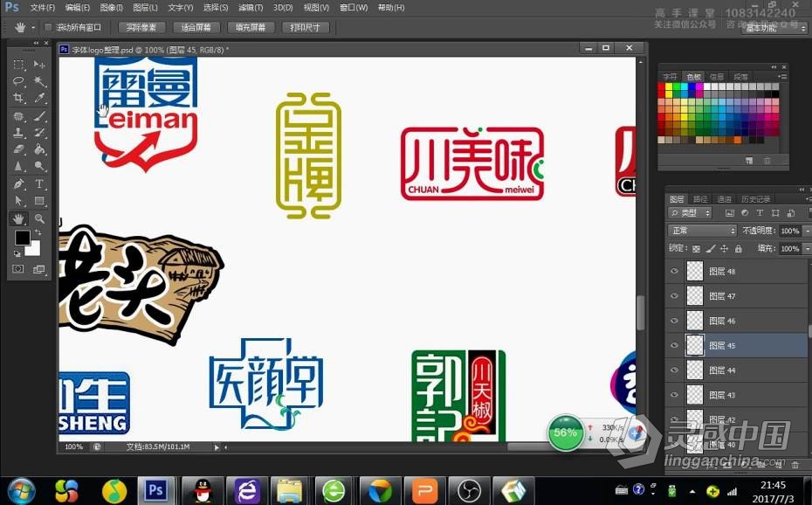The height and width of the screenshot is (505, 812).
Task: Toggle visibility of 图层 44
Action: click(x=674, y=370)
